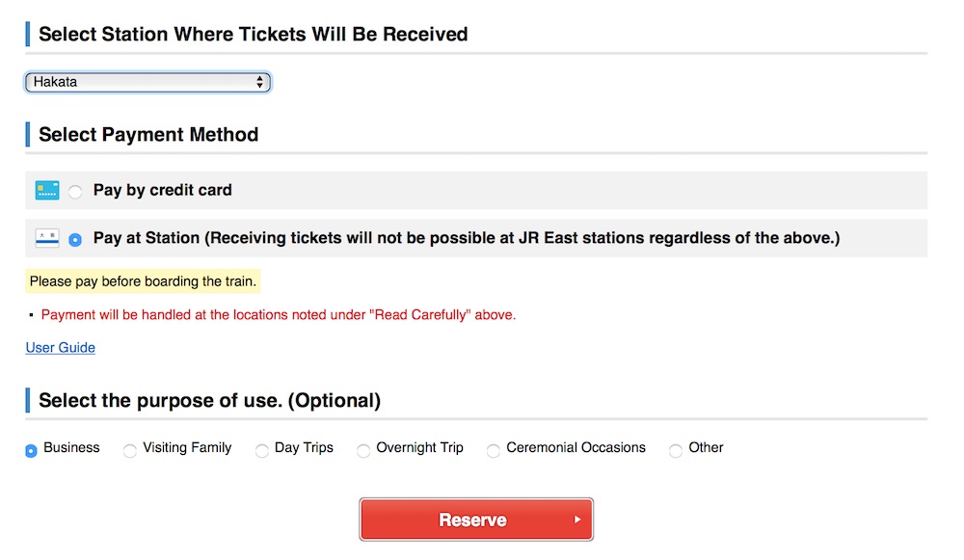Select the Pay by credit card radio button
964x560 pixels.
pos(75,192)
